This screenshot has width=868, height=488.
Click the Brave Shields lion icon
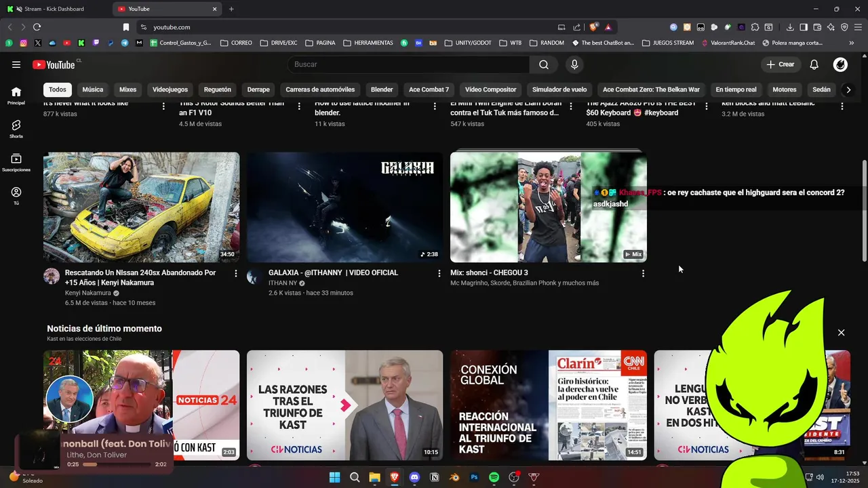coord(593,27)
